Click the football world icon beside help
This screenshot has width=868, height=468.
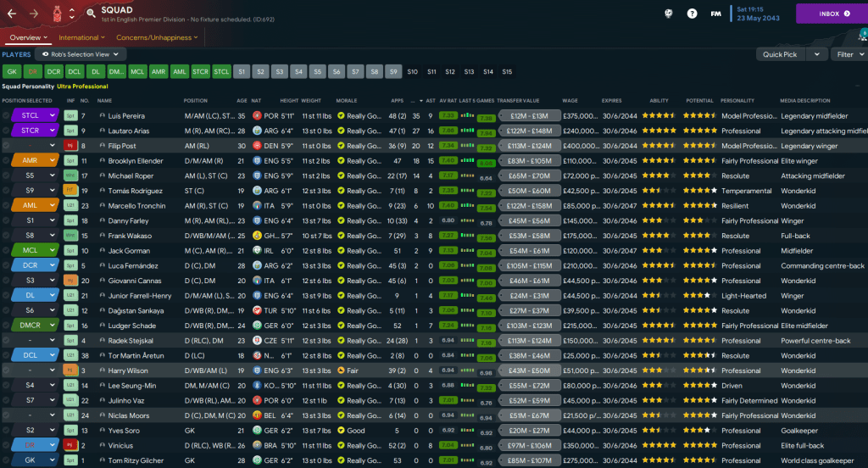click(x=668, y=14)
